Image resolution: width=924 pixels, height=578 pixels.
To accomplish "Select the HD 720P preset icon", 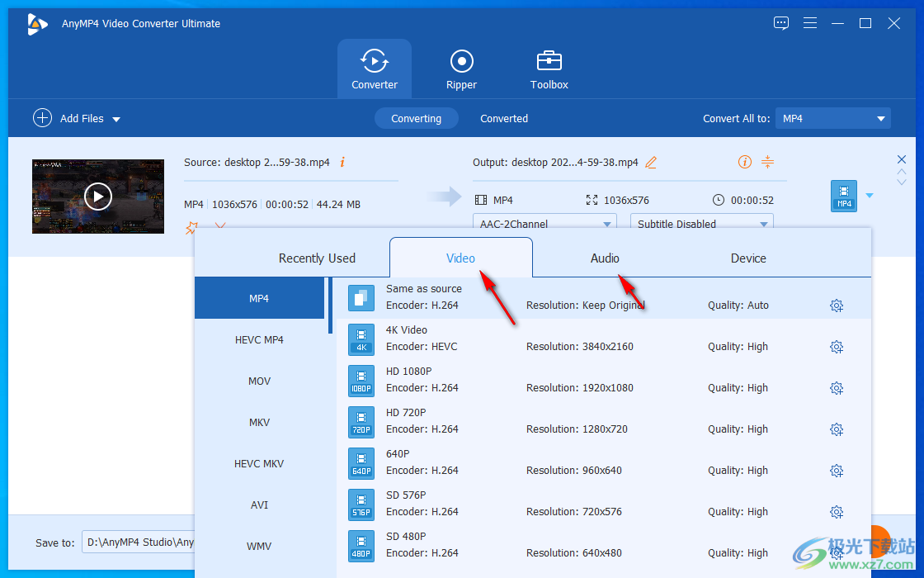I will click(361, 422).
